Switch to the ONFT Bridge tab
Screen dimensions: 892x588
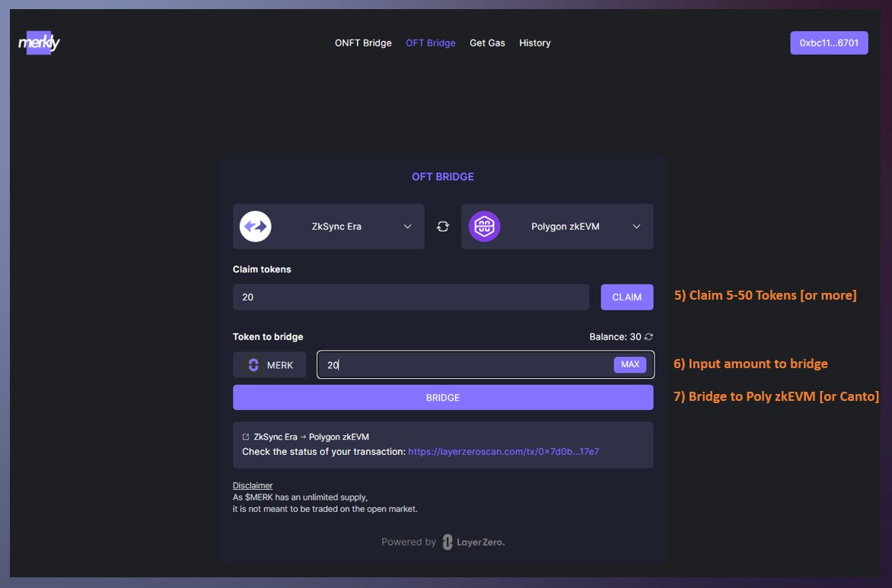(363, 43)
